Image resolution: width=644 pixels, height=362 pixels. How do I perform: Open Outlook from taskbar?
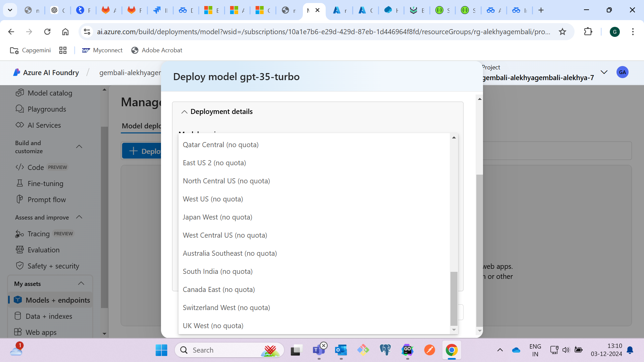tap(341, 350)
